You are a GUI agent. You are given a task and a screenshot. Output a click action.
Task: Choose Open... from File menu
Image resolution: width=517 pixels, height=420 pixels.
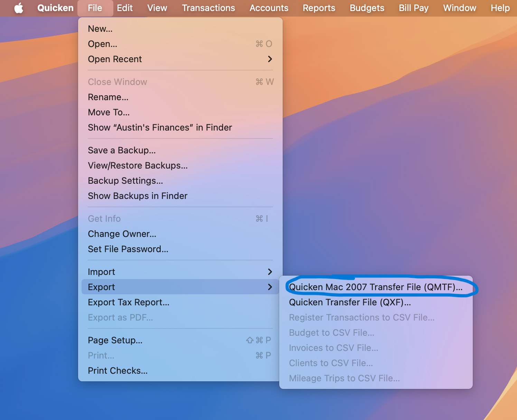pos(180,44)
